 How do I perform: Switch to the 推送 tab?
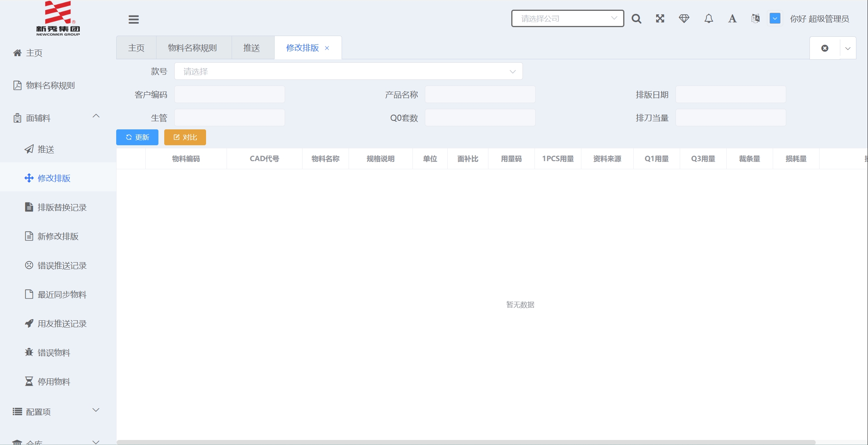click(x=252, y=48)
